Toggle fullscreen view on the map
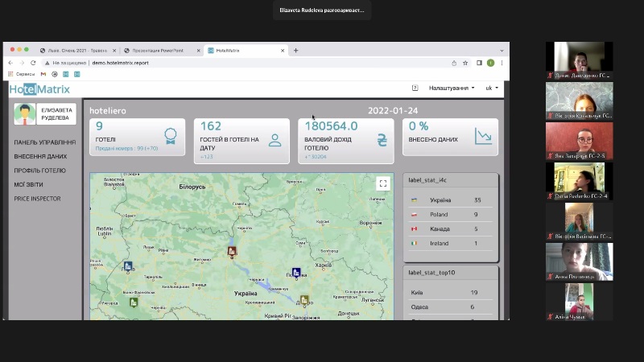 pos(383,183)
